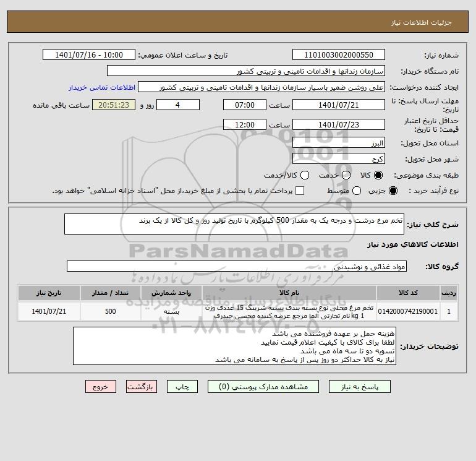Click the اطلاعات کالاهای مورد نیاز section heading
Screen dimensions: 476x461
412,244
